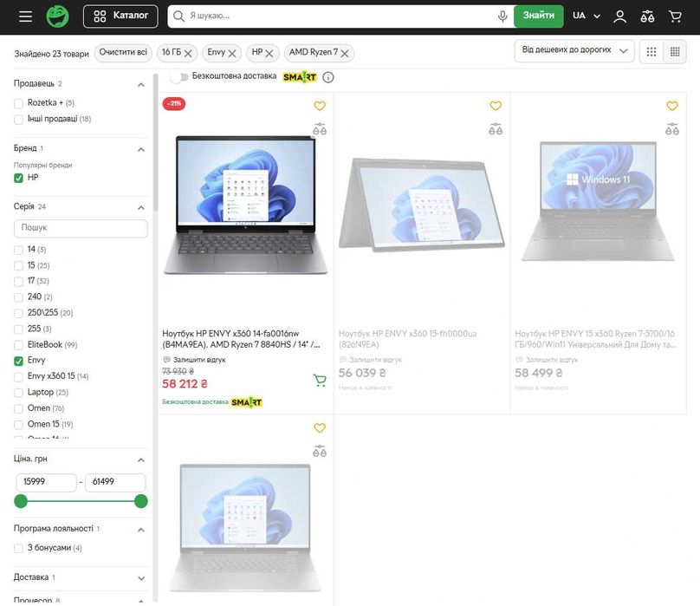This screenshot has height=606, width=700.
Task: Add 58 212 ₴ laptop to cart
Action: click(x=320, y=381)
